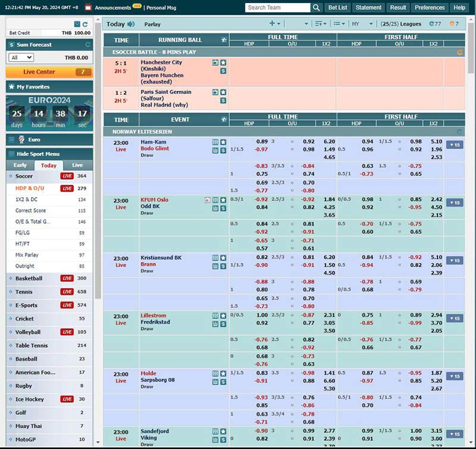476x449 pixels.
Task: Collapse the Hide Sport Menu section
Action: coord(11,154)
